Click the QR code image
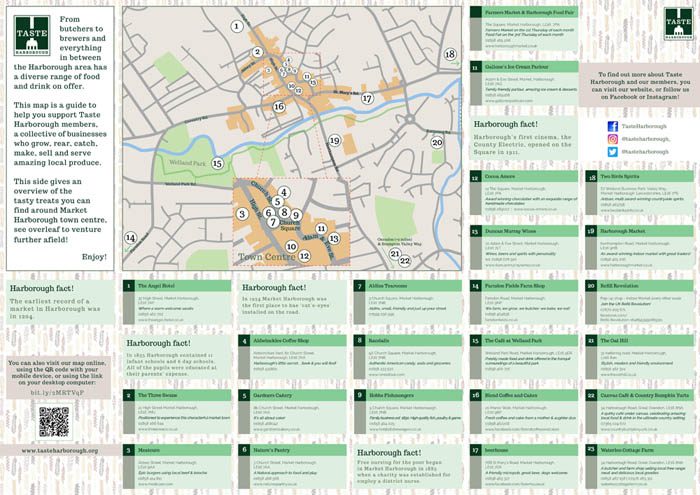 [54, 422]
